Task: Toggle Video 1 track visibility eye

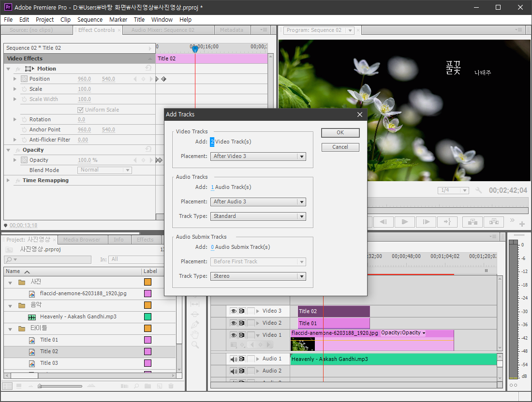Action: [x=234, y=335]
